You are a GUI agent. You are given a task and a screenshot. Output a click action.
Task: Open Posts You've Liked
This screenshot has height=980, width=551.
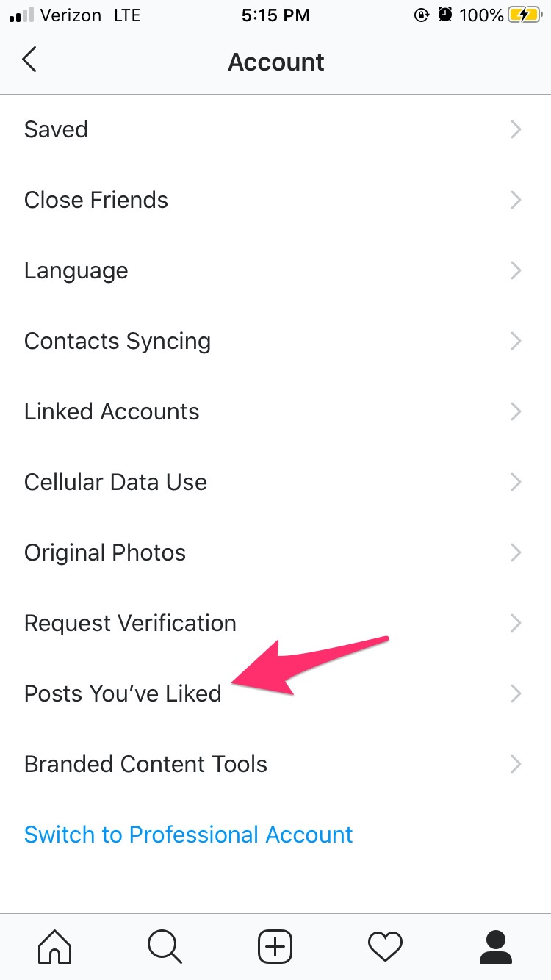(x=123, y=693)
